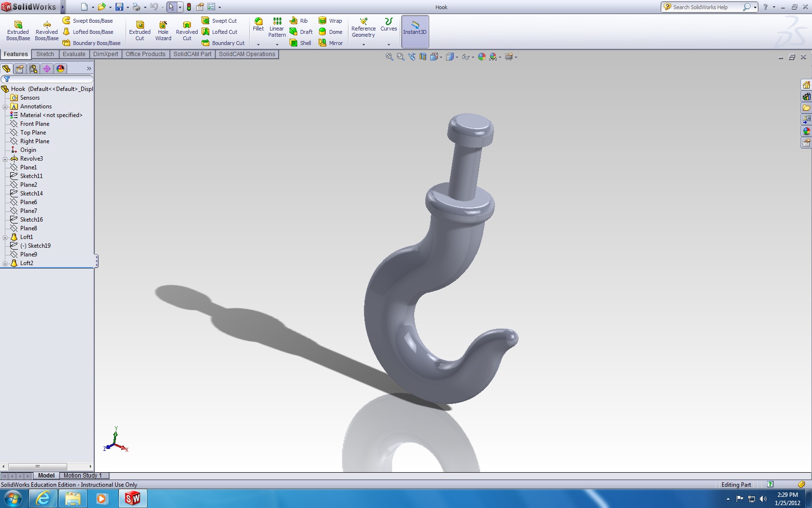
Task: Switch to the Office Products tab
Action: (145, 54)
